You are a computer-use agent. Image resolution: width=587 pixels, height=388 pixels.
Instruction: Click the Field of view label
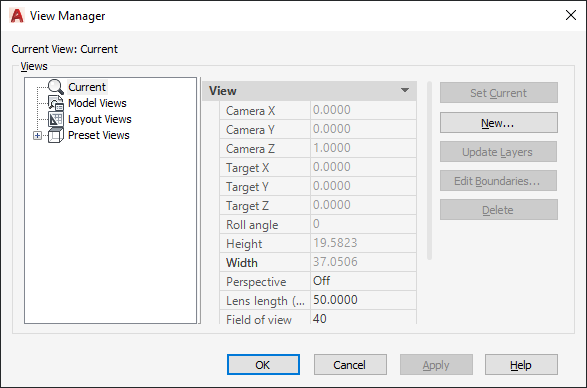[259, 319]
